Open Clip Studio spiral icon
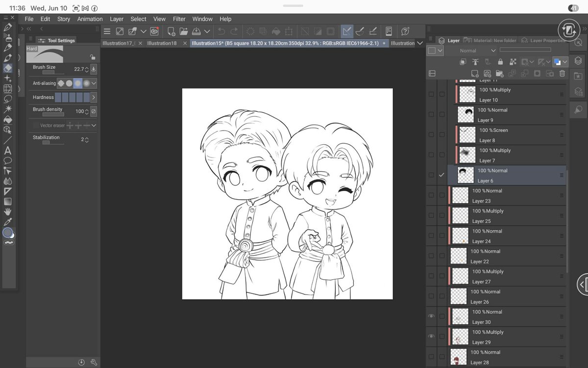 click(x=154, y=31)
